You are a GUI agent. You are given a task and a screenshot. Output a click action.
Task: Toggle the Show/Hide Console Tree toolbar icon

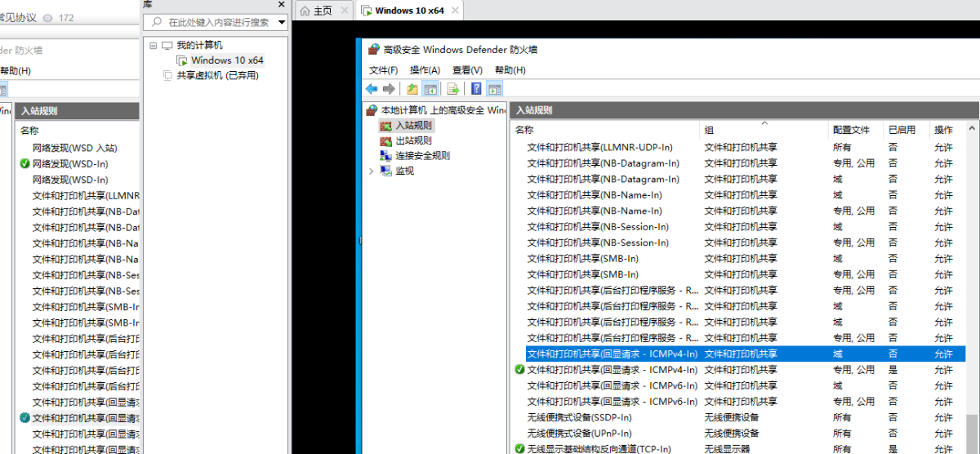click(430, 89)
